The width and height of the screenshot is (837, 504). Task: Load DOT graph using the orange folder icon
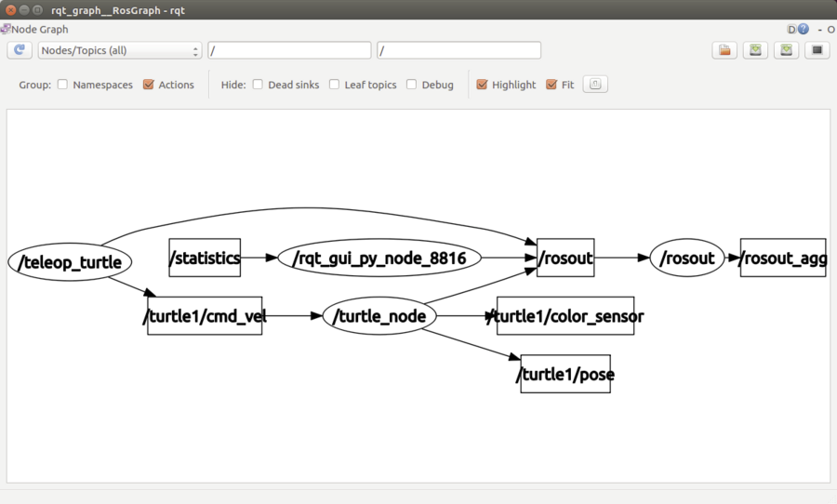(724, 50)
